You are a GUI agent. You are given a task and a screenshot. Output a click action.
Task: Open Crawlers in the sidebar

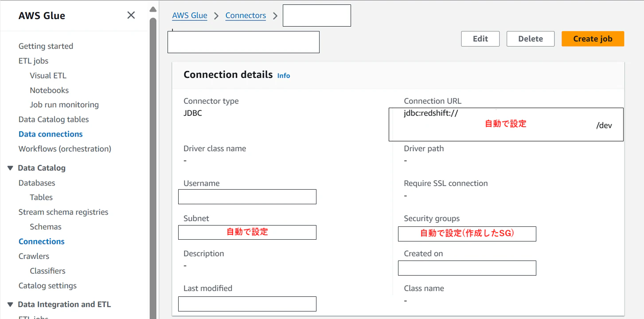click(34, 256)
